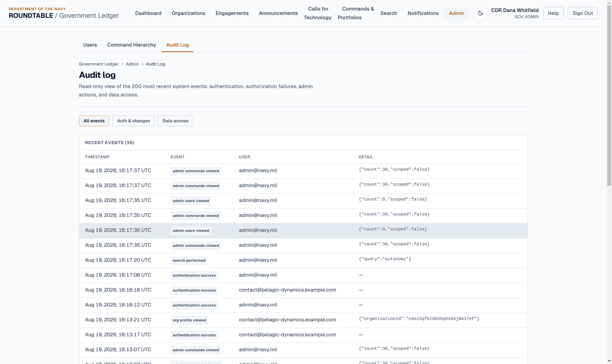Open Notifications in the top nav
Screen dimensions: 612x364
[423, 13]
